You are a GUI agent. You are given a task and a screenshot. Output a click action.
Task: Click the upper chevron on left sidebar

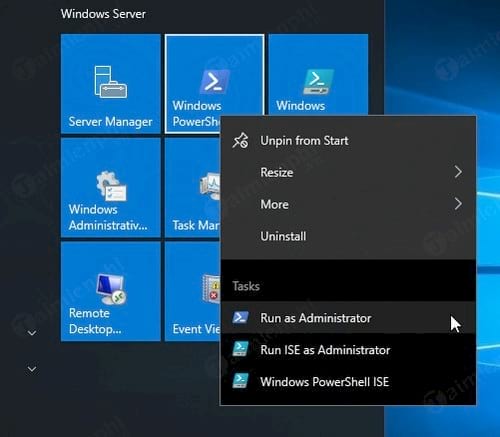tap(32, 333)
